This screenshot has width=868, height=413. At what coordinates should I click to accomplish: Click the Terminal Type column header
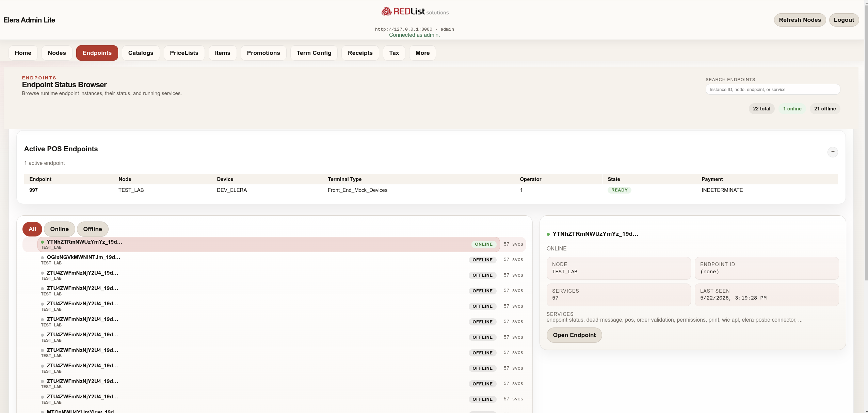tap(344, 179)
